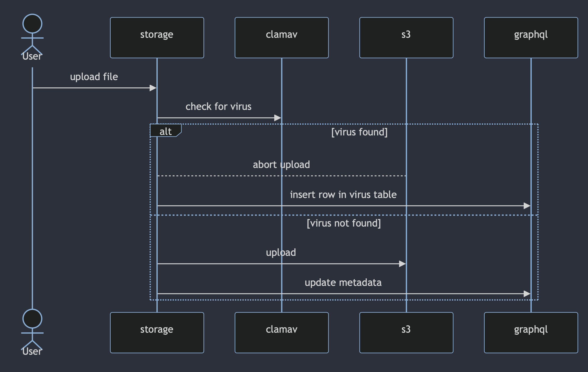The width and height of the screenshot is (588, 372).
Task: Click the alt fragment label tag
Action: coord(165,131)
